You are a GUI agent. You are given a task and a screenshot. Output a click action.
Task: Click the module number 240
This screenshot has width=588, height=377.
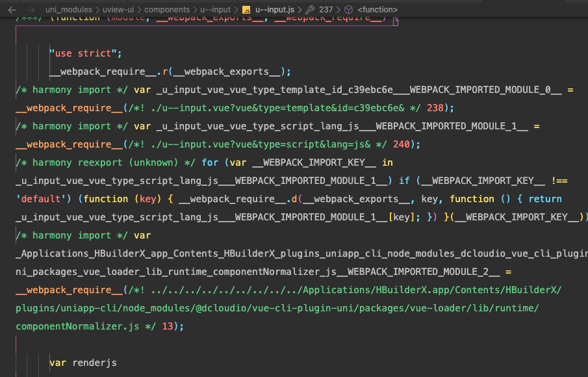point(402,144)
